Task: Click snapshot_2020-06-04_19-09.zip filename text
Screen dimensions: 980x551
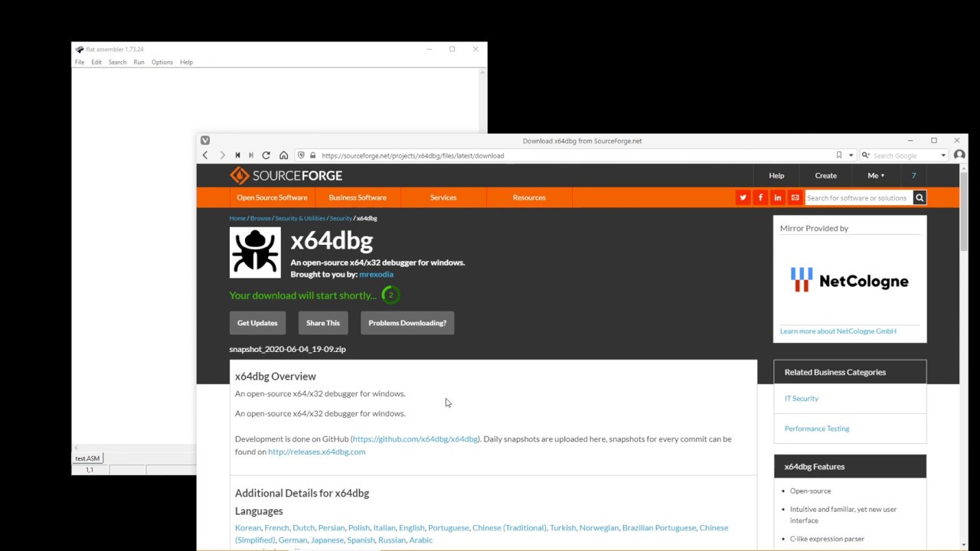Action: click(287, 349)
